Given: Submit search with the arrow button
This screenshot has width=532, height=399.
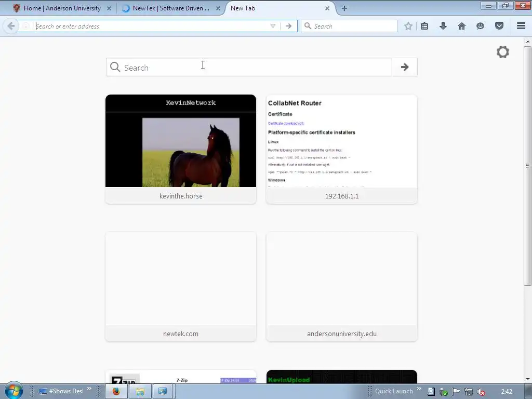Looking at the screenshot, I should pos(404,67).
